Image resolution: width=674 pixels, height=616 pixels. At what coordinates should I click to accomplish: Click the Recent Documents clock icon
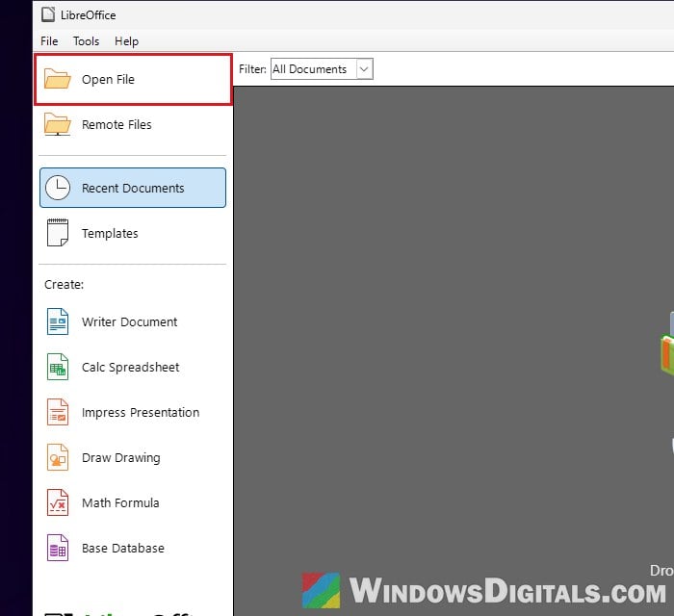pos(58,188)
